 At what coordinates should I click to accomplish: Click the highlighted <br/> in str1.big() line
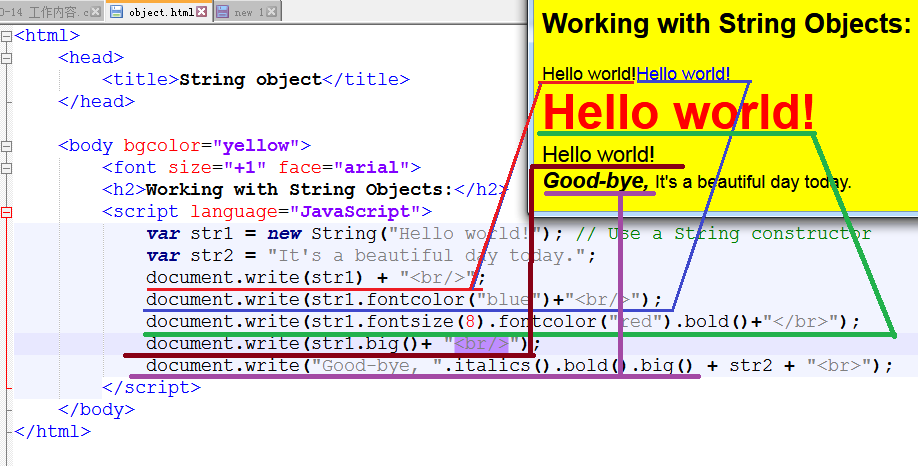481,344
